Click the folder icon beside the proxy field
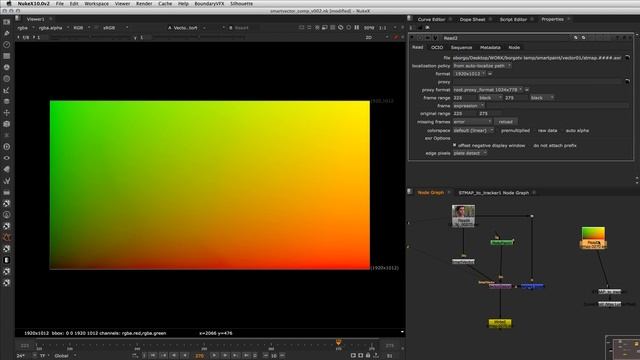Viewport: 640px width, 360px height. pos(627,82)
